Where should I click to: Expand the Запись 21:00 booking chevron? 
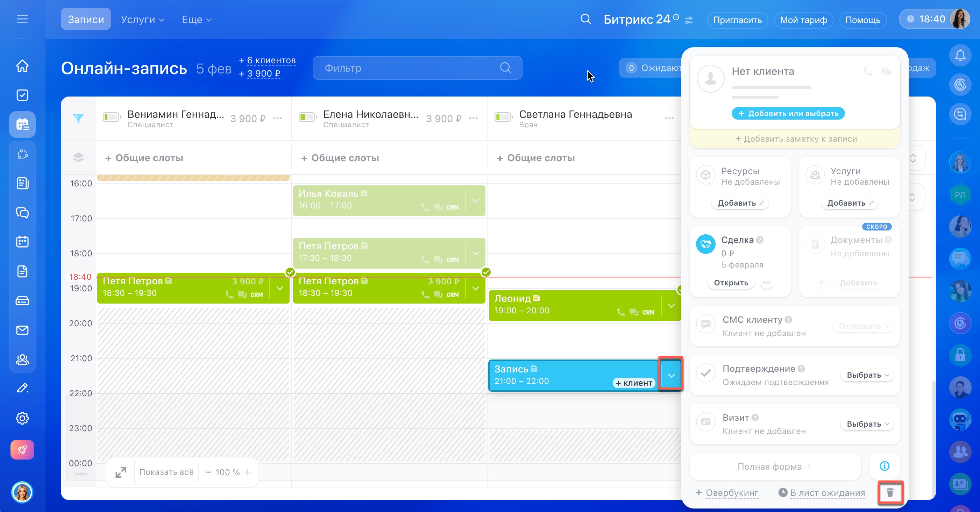point(672,376)
